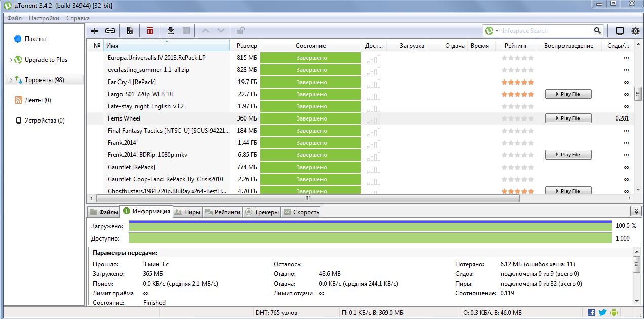
Task: Sort torrents by the Воспроизведение column header
Action: coord(569,46)
